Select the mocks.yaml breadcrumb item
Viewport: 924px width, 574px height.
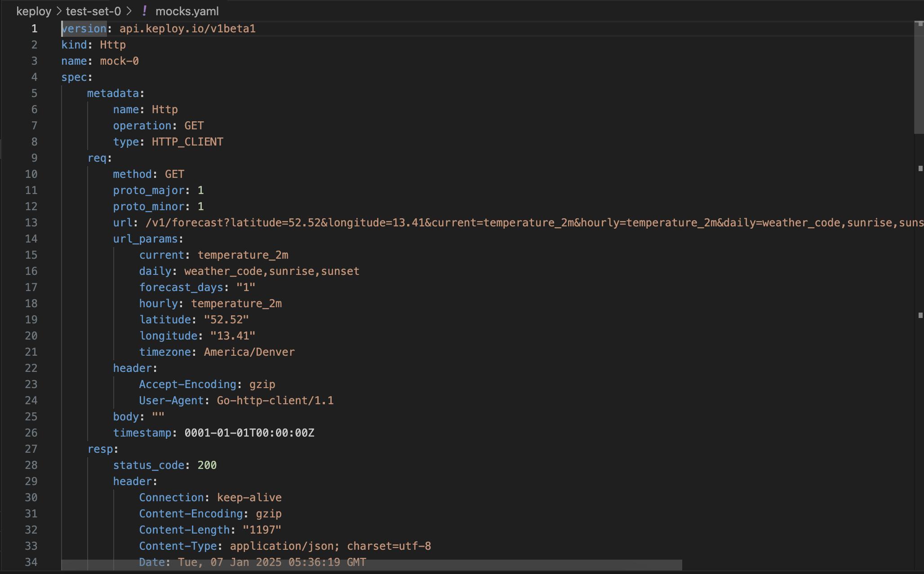[187, 11]
